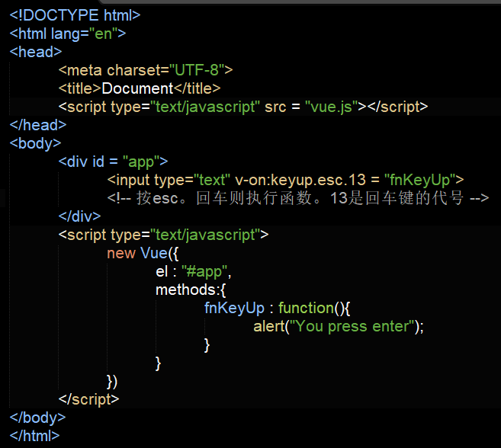Click the <!DOCTYPE html> line
The width and height of the screenshot is (501, 448).
coord(75,15)
